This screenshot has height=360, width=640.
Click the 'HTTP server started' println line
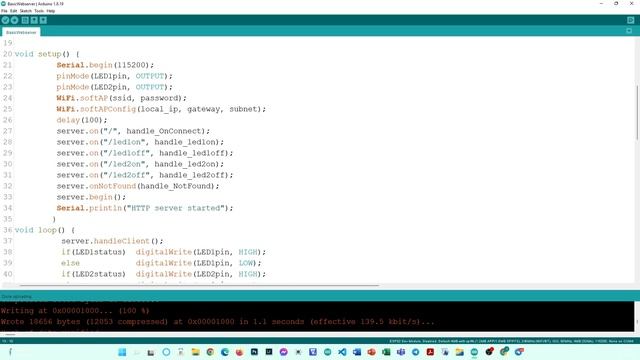coord(145,208)
